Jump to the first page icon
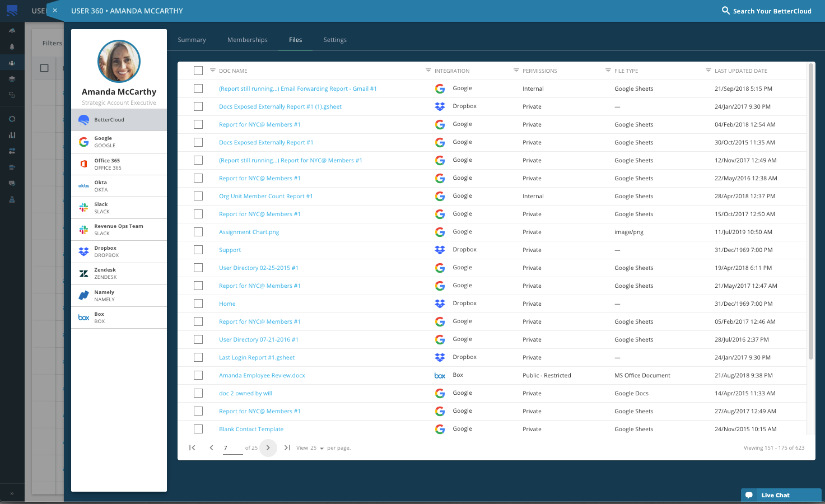This screenshot has width=825, height=504. tap(192, 448)
